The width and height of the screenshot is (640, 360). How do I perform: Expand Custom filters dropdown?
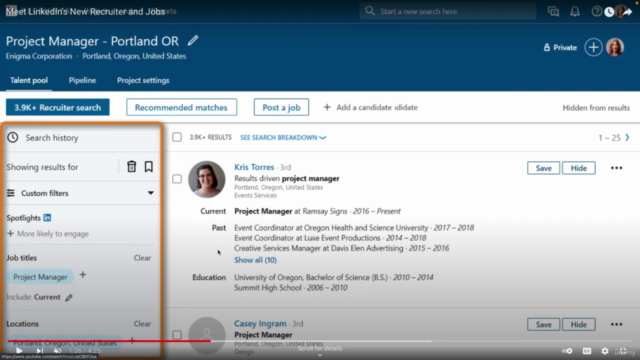click(x=151, y=193)
